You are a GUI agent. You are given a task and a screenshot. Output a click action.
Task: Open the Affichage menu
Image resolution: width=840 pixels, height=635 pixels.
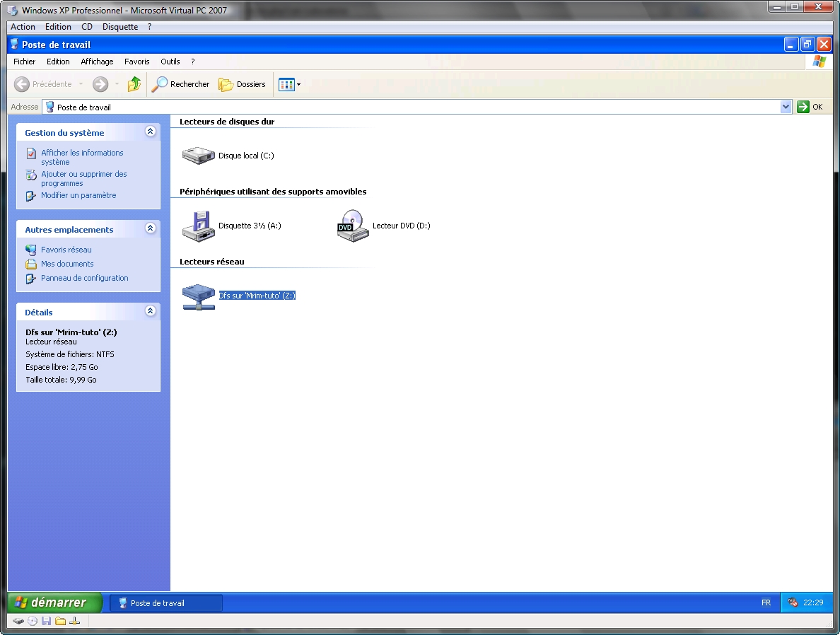(97, 62)
